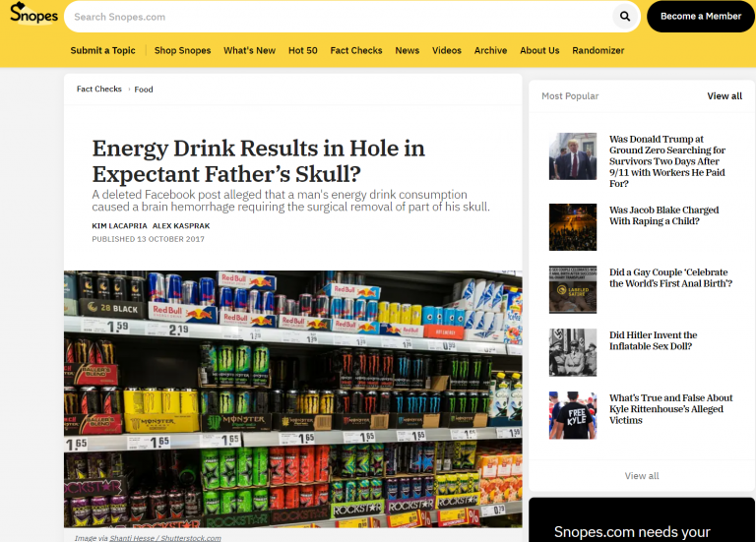
Task: Click View all below Most Popular list
Action: pyautogui.click(x=642, y=476)
